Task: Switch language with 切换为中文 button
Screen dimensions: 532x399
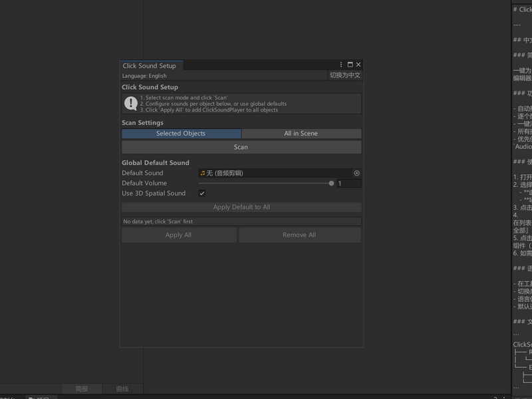Action: (345, 75)
